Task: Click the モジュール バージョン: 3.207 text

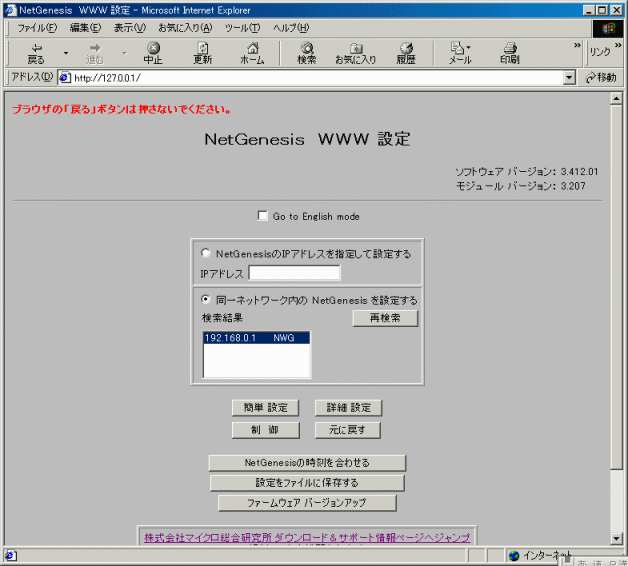Action: [x=521, y=186]
